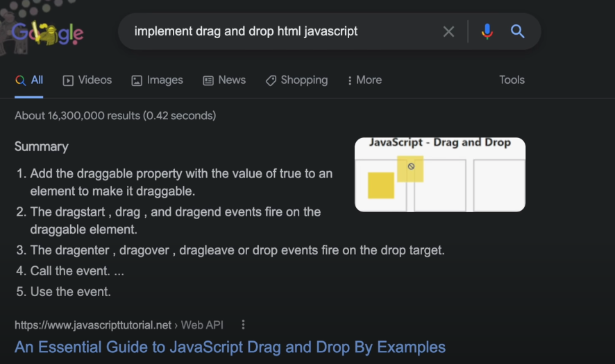This screenshot has height=364, width=615.
Task: Open the search Tools
Action: (x=512, y=80)
